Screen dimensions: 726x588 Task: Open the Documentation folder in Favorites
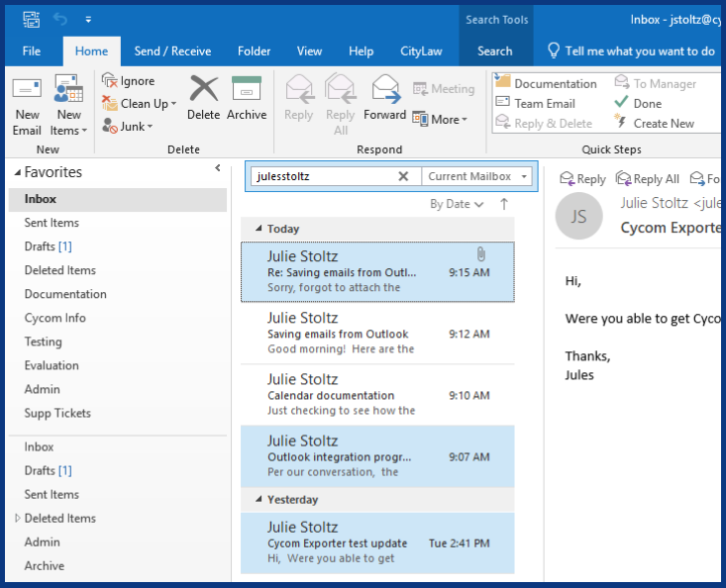tap(118, 294)
